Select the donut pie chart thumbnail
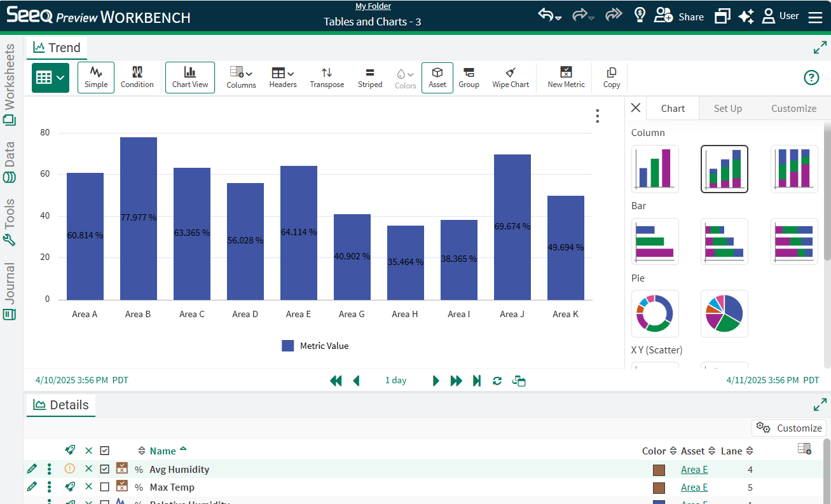This screenshot has width=831, height=504. (655, 313)
